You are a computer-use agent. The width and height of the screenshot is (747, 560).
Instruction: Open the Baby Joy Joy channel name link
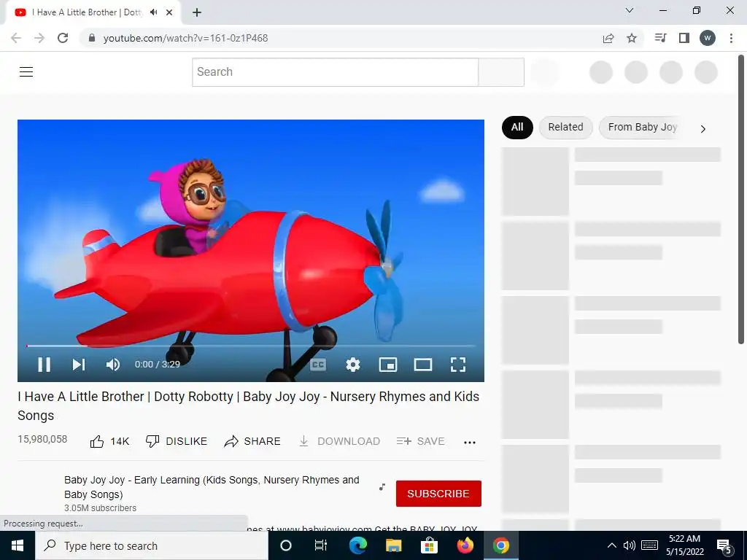(x=212, y=487)
